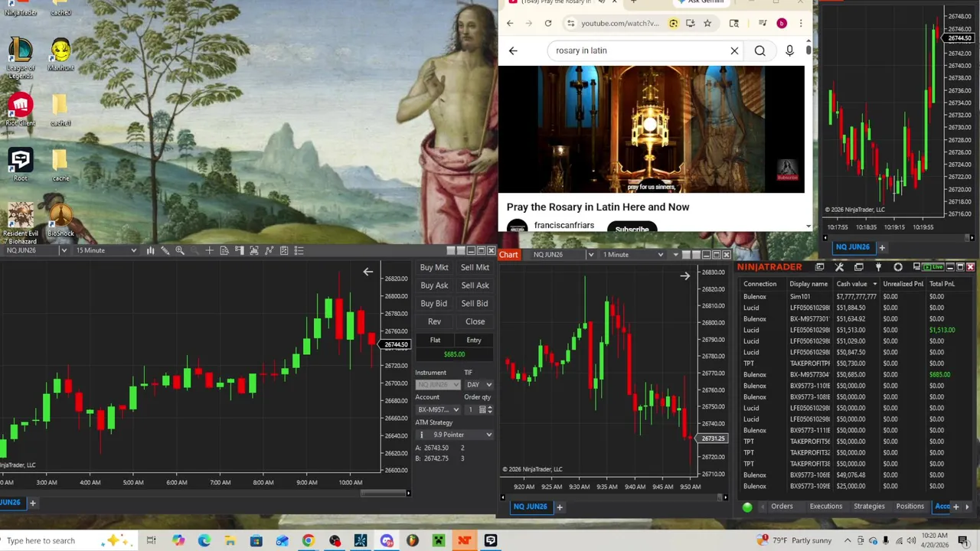The width and height of the screenshot is (980, 551).
Task: Launch Google Chrome from taskbar
Action: (x=308, y=541)
